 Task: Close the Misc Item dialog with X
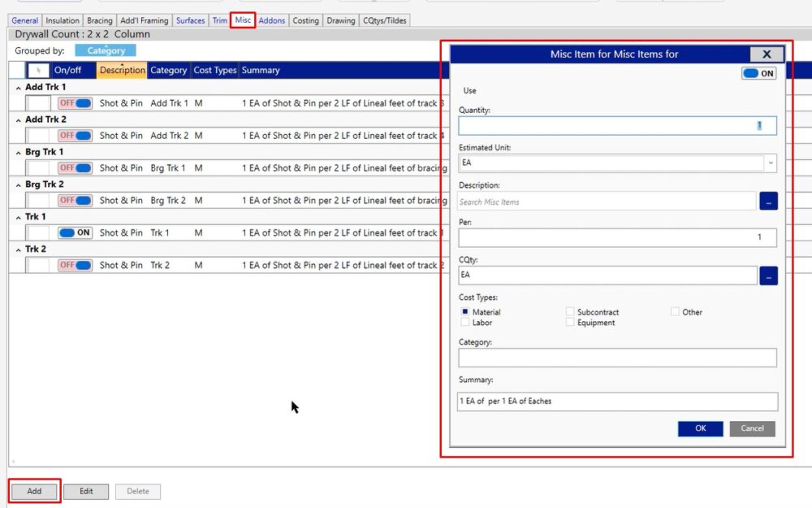point(766,54)
